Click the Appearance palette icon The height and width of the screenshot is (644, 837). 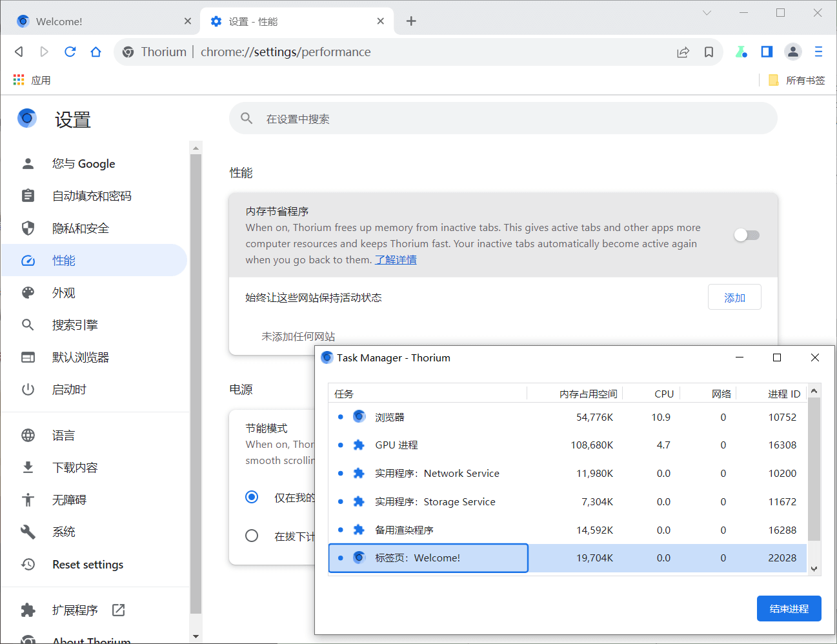pos(28,292)
